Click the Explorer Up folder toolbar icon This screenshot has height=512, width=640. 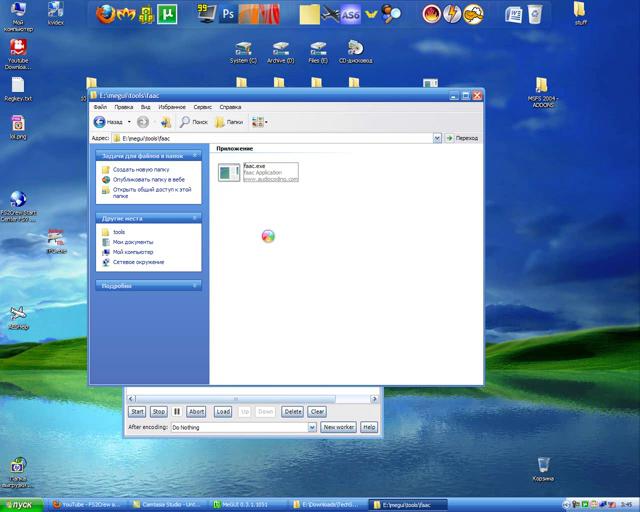click(166, 122)
